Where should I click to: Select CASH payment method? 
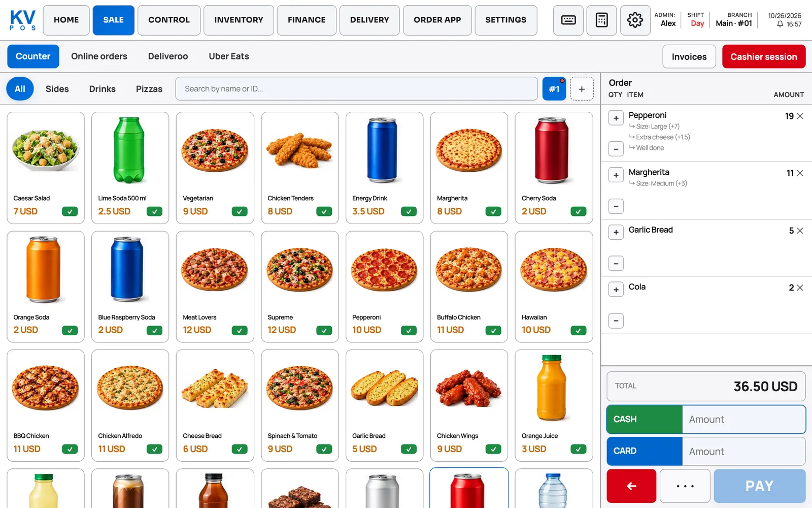645,420
